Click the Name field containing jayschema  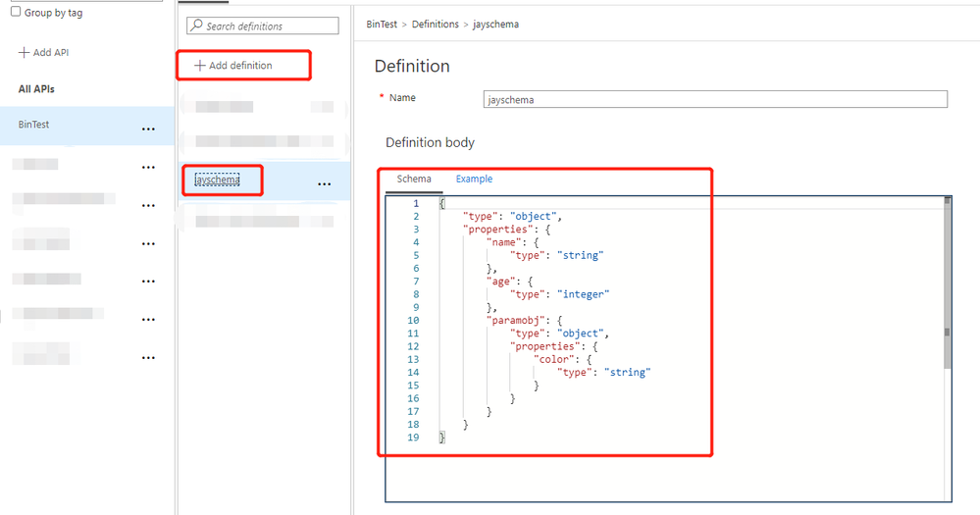[x=715, y=99]
